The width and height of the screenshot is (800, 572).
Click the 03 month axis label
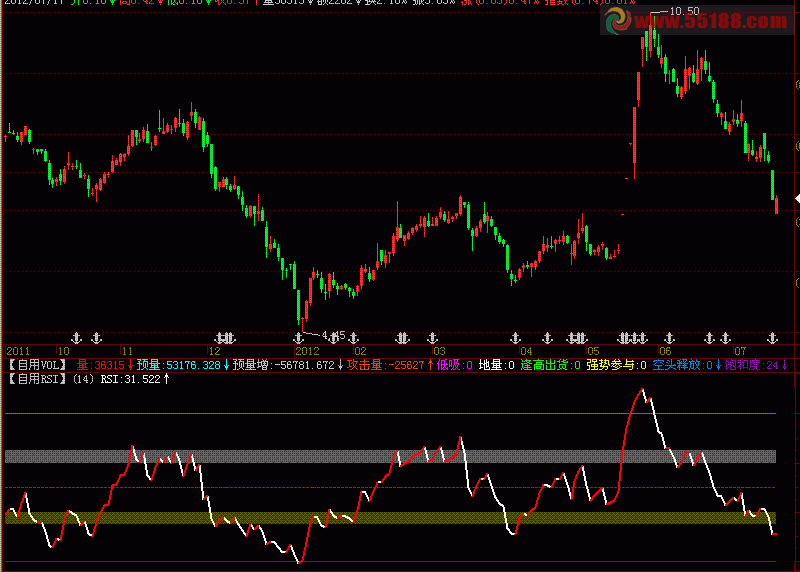click(x=439, y=351)
